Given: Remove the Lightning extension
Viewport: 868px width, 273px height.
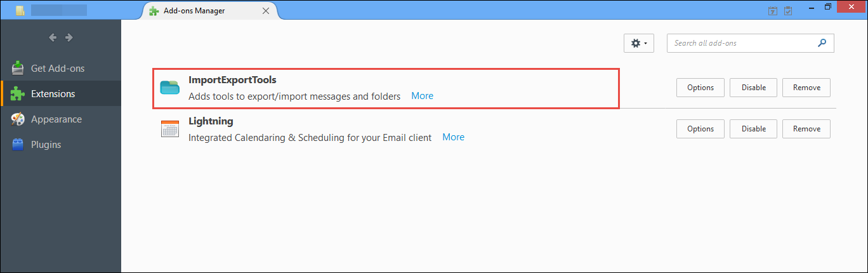Looking at the screenshot, I should (x=806, y=129).
